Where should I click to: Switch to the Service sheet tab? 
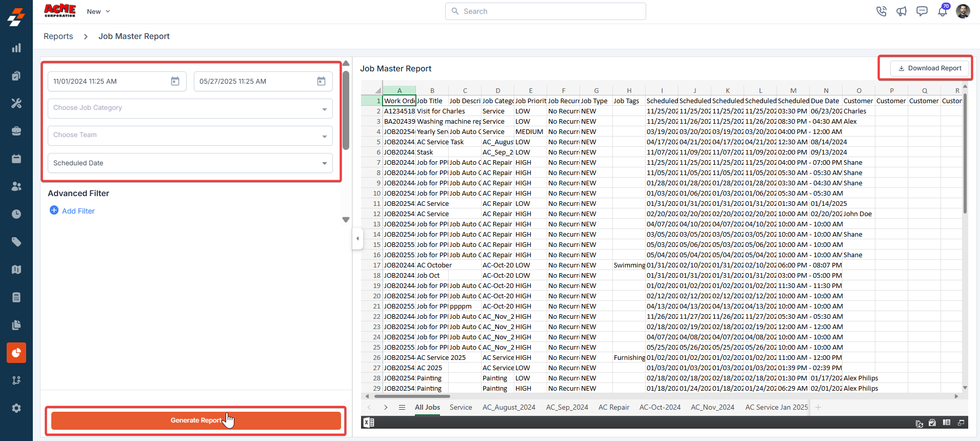(x=461, y=407)
